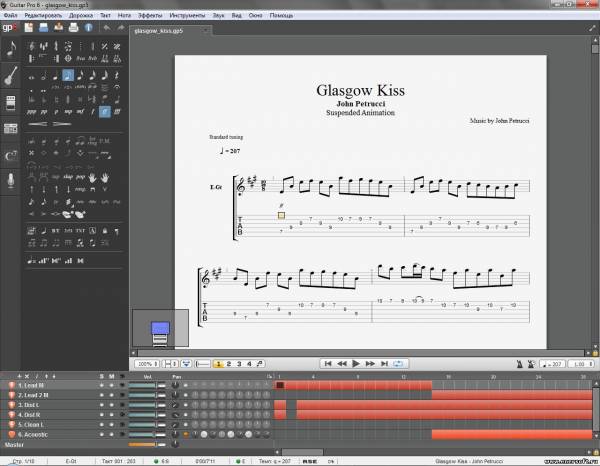Screen dimensions: 600x466
Task: Open the Эффекты menu
Action: tap(150, 15)
